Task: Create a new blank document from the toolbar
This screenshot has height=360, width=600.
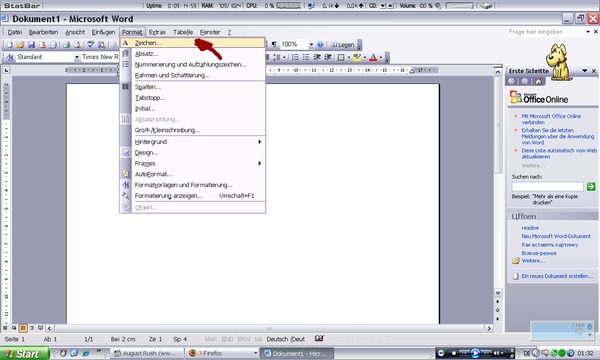Action: pyautogui.click(x=9, y=45)
